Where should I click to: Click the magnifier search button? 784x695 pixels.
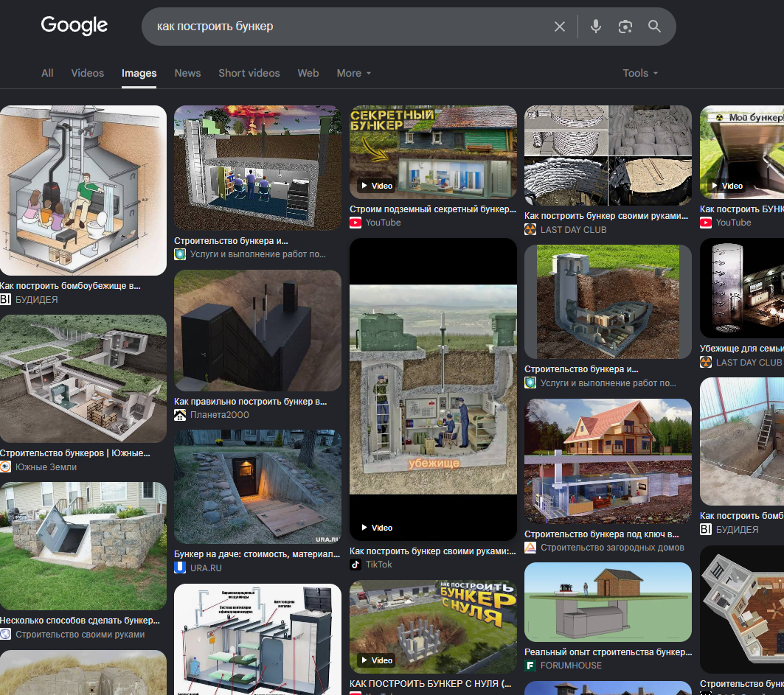[654, 27]
